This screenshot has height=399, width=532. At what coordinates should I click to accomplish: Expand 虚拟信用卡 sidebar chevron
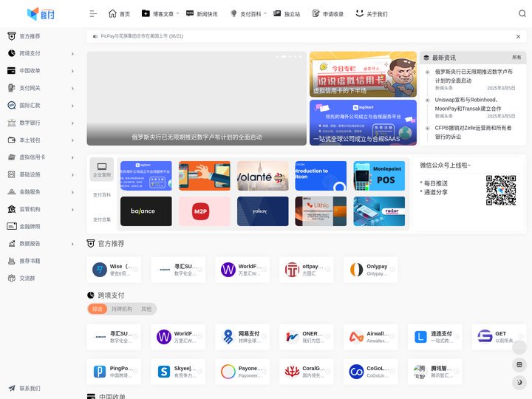pyautogui.click(x=72, y=157)
